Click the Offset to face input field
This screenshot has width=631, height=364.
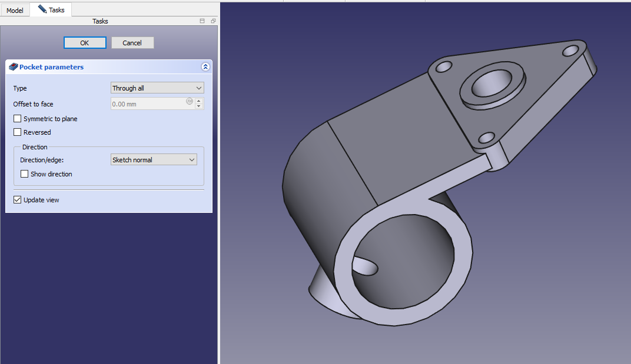(x=148, y=104)
